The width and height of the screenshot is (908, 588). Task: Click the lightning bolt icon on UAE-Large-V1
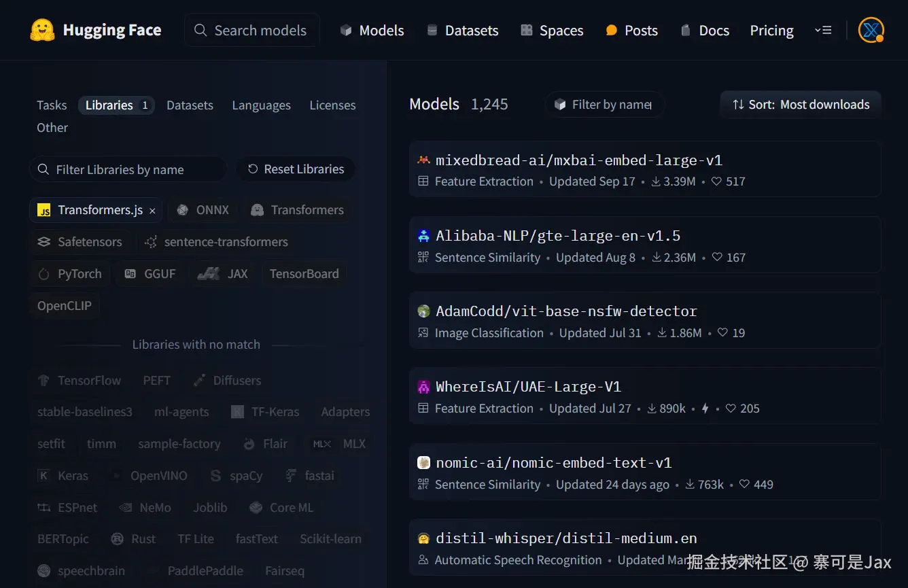(x=705, y=409)
